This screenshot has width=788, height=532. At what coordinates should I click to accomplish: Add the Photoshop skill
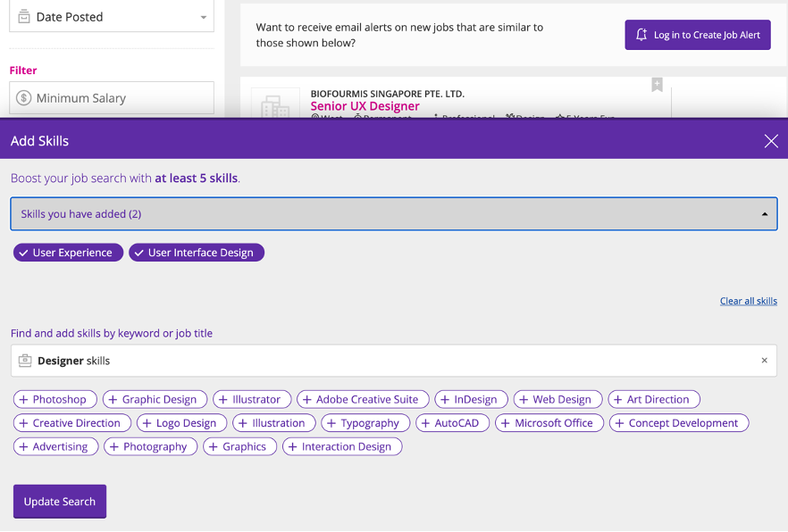pyautogui.click(x=54, y=399)
